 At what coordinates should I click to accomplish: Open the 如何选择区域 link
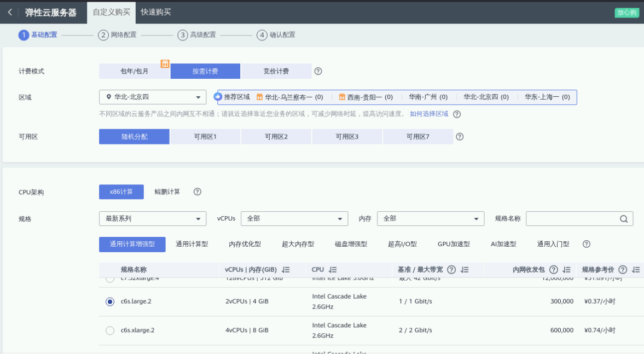[429, 114]
